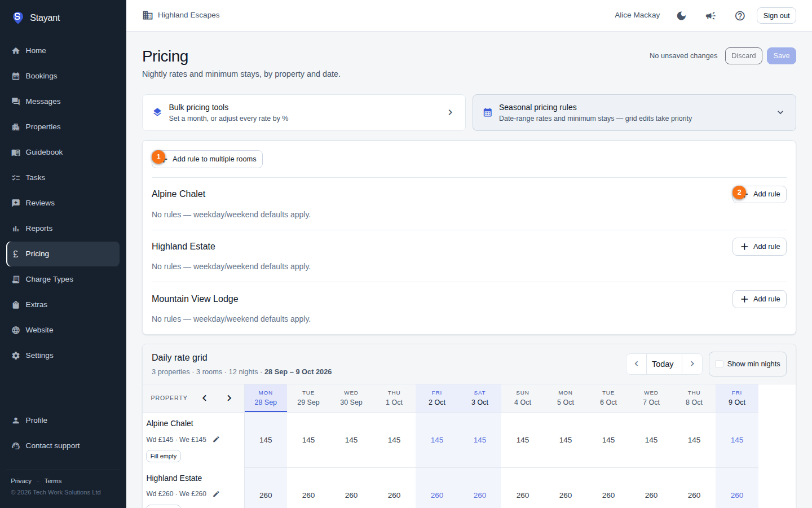Click the Sign out button
Screen dimensions: 812x508
[776, 16]
